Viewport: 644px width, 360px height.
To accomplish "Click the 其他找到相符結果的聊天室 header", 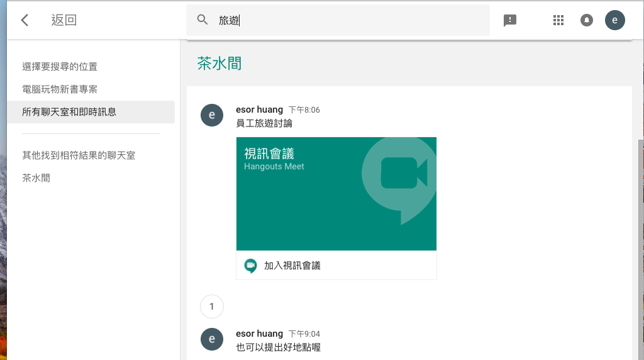I will 79,155.
